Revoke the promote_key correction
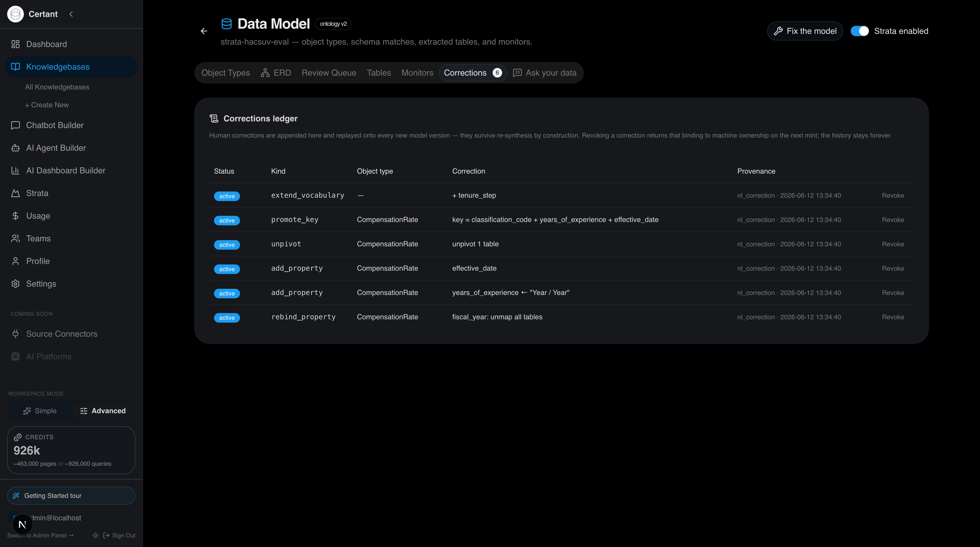Screen dimensions: 980x547 [893, 220]
